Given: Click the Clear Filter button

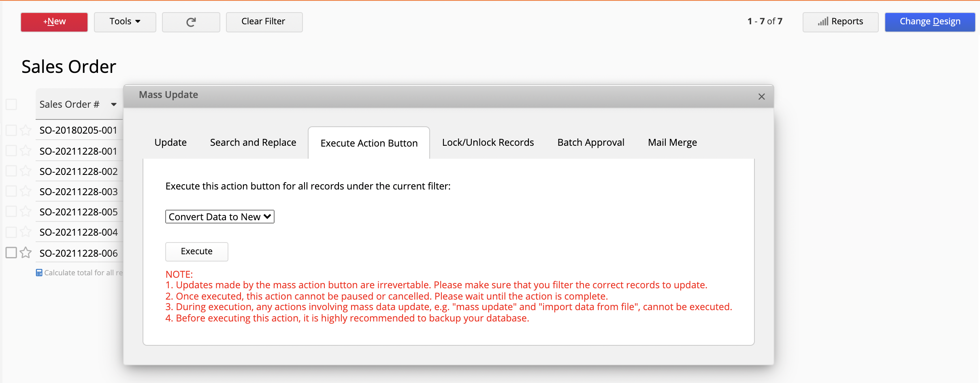Looking at the screenshot, I should point(264,22).
